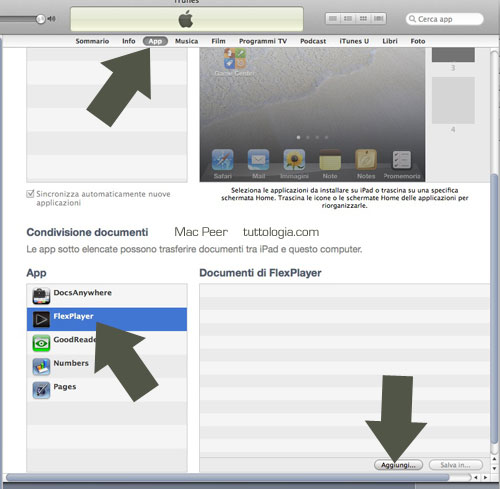Select Numbers in the app list
The width and height of the screenshot is (500, 489).
pos(107,366)
